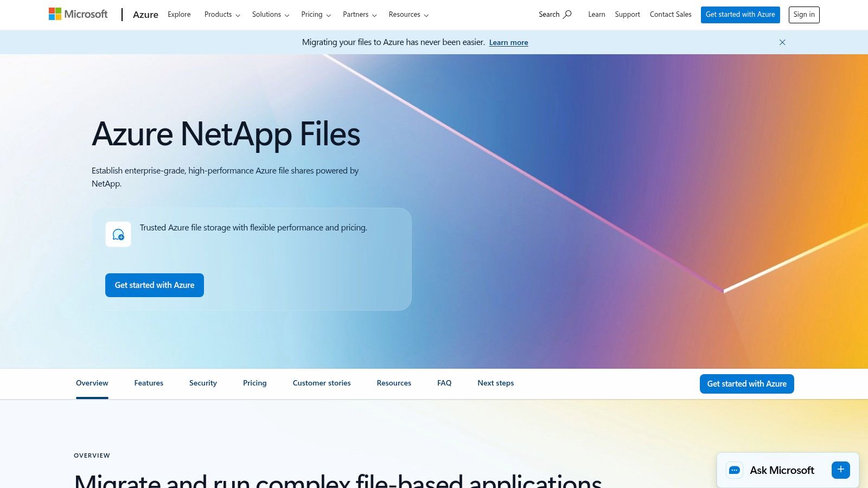Click the plus icon in Ask Microsoft widget
Image resolution: width=868 pixels, height=488 pixels.
(840, 470)
